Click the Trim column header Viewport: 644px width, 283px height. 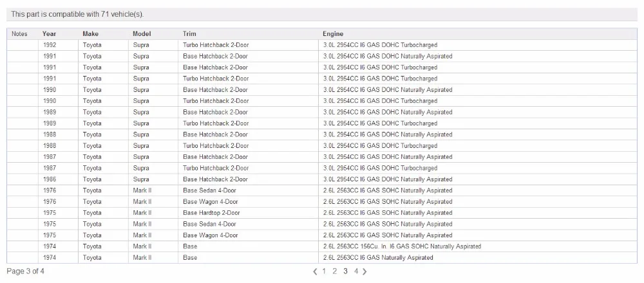189,34
